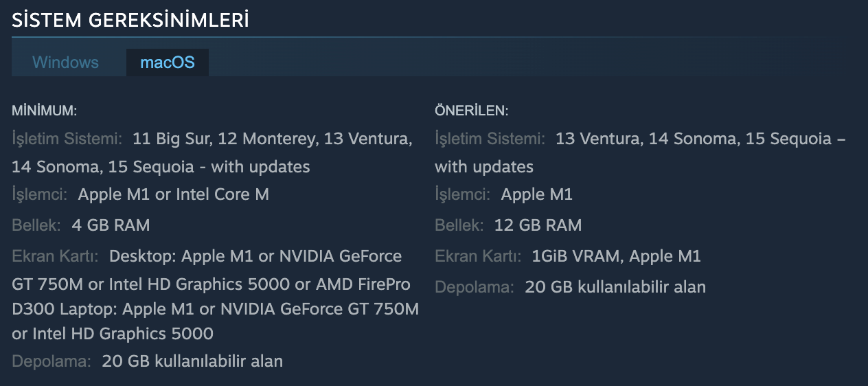
Task: Click Depolama label under MİNİMUM
Action: click(52, 361)
